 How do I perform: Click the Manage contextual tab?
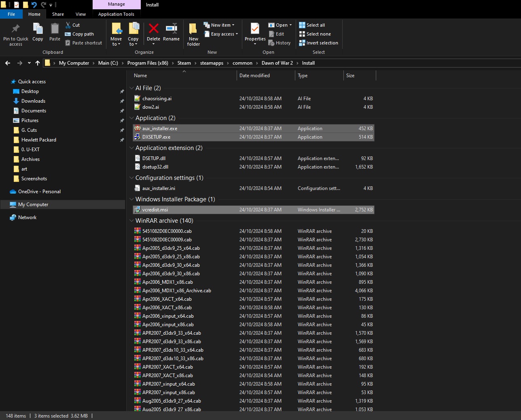point(116,4)
